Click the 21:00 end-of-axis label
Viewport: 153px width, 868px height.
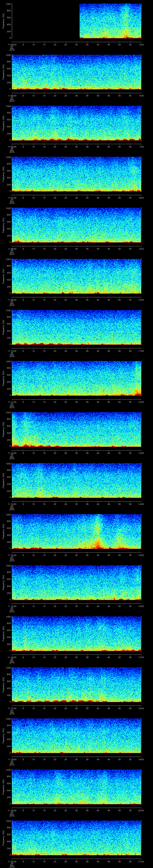click(x=141, y=861)
